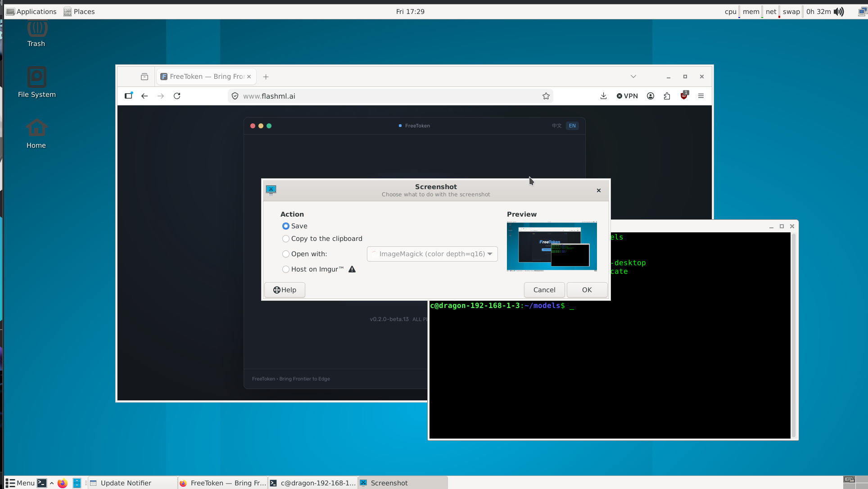The width and height of the screenshot is (868, 489).
Task: Click the site security shield icon
Action: (x=235, y=96)
